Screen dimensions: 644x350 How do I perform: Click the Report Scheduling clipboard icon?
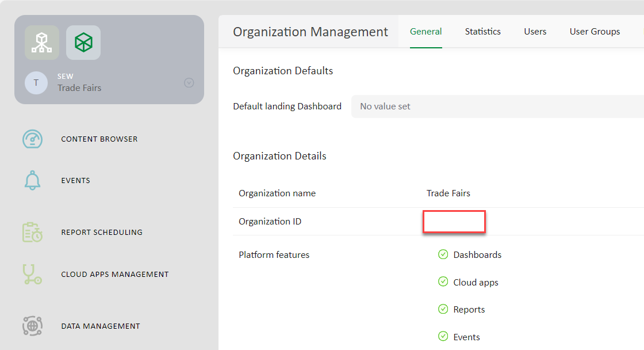tap(32, 233)
